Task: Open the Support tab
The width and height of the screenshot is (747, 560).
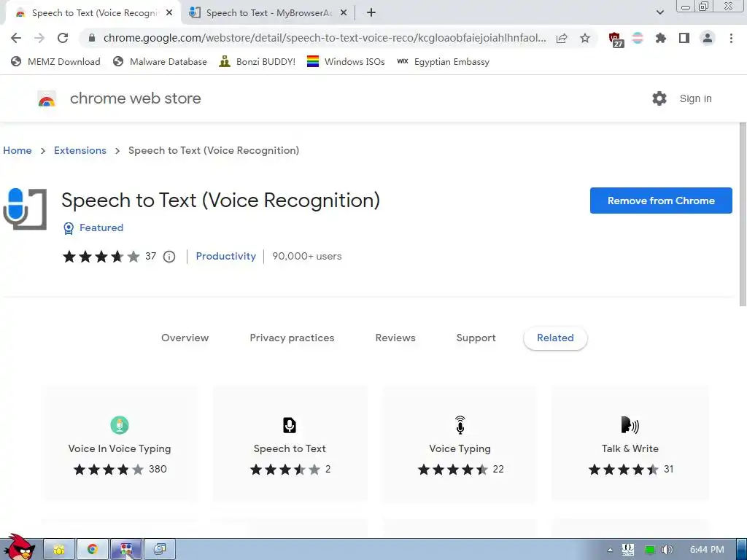Action: pyautogui.click(x=476, y=338)
